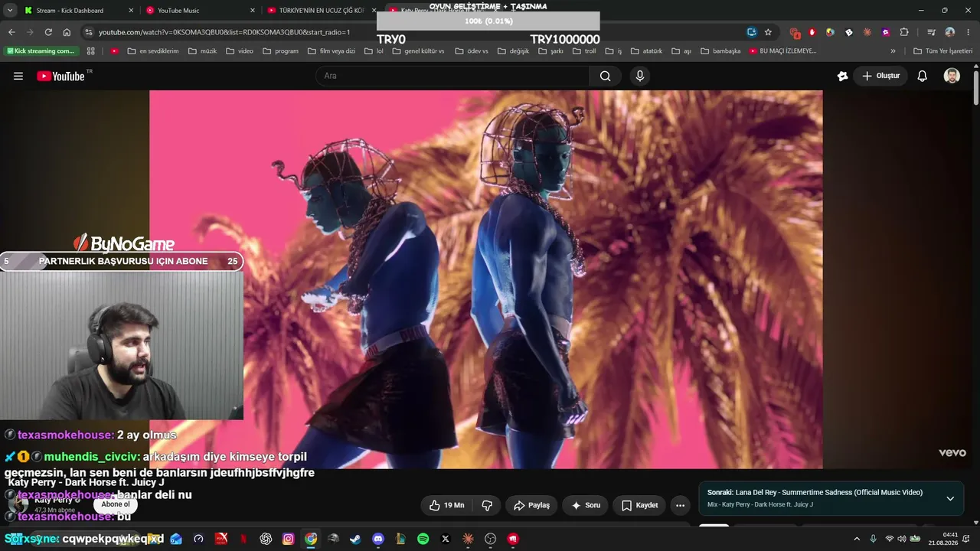
Task: Click the install app icon in address bar
Action: 752,32
